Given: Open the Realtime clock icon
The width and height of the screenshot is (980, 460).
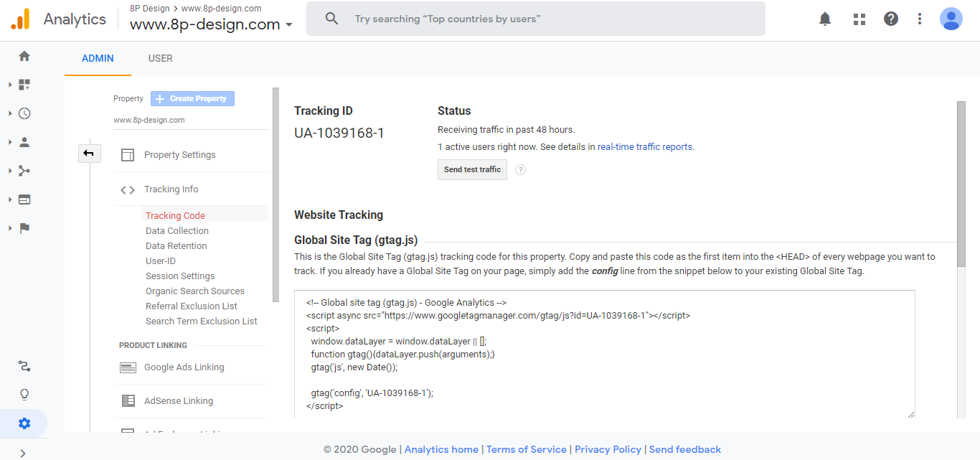Looking at the screenshot, I should point(24,113).
